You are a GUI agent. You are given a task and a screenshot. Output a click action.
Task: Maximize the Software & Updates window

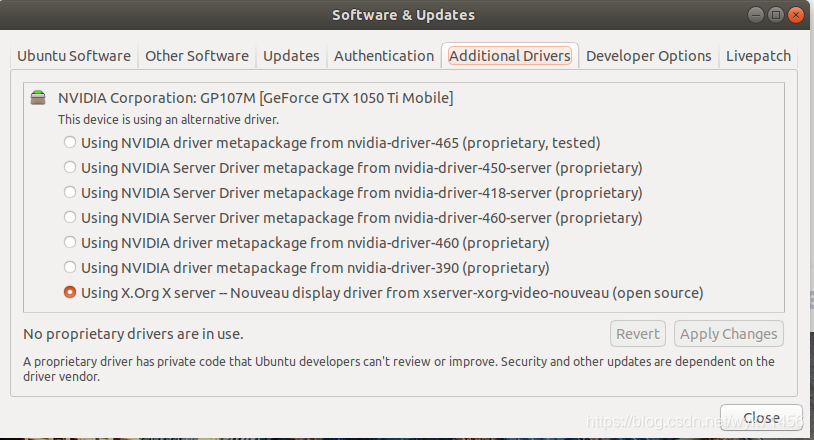pos(776,15)
